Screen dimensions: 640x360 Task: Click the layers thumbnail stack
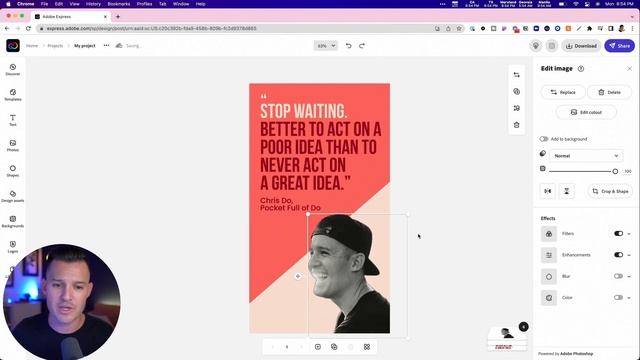click(507, 338)
